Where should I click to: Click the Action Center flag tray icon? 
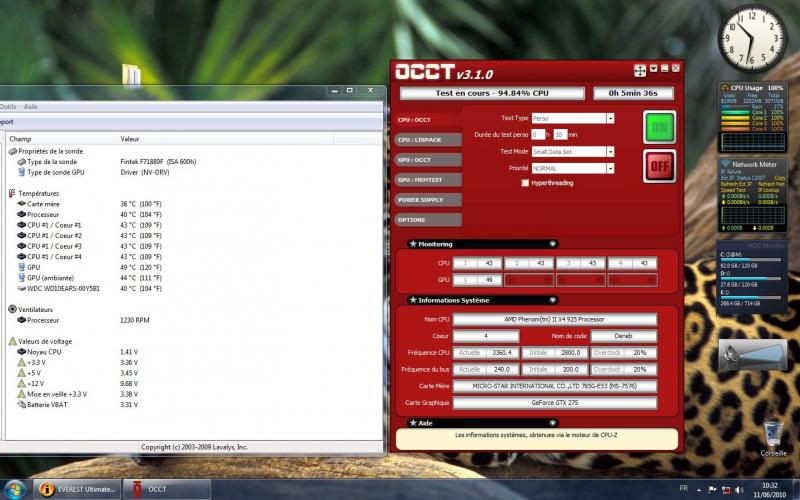(712, 490)
